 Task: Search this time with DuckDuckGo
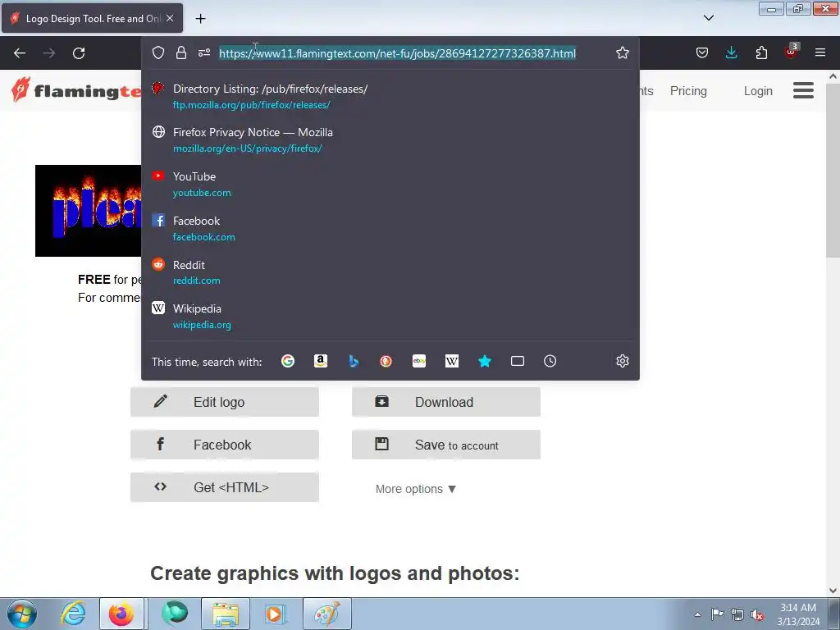click(386, 361)
